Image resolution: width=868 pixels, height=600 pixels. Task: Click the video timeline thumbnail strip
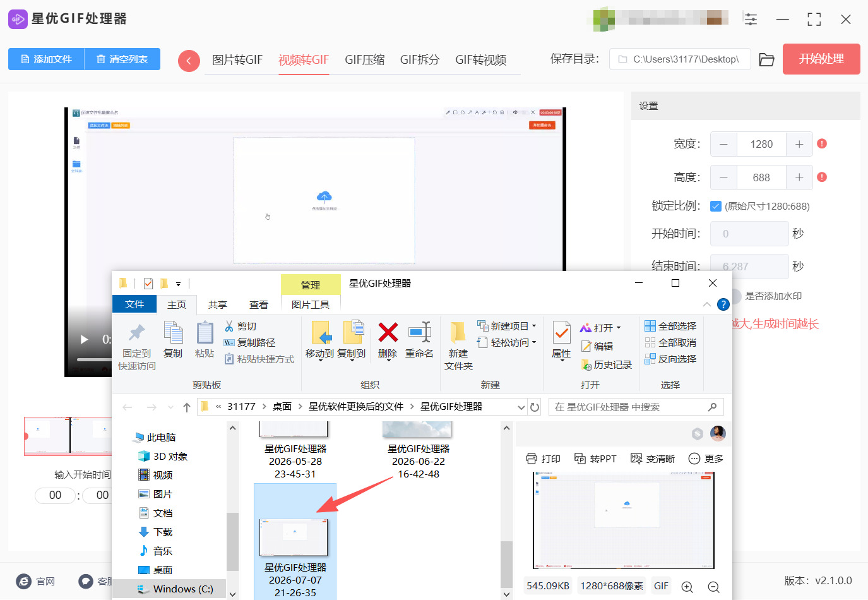point(68,436)
